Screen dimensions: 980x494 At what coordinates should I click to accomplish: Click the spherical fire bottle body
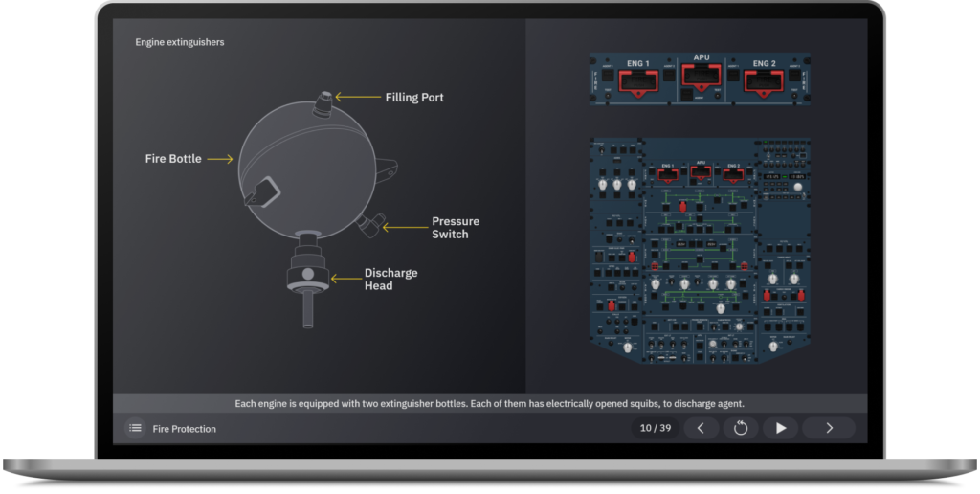pos(307,170)
